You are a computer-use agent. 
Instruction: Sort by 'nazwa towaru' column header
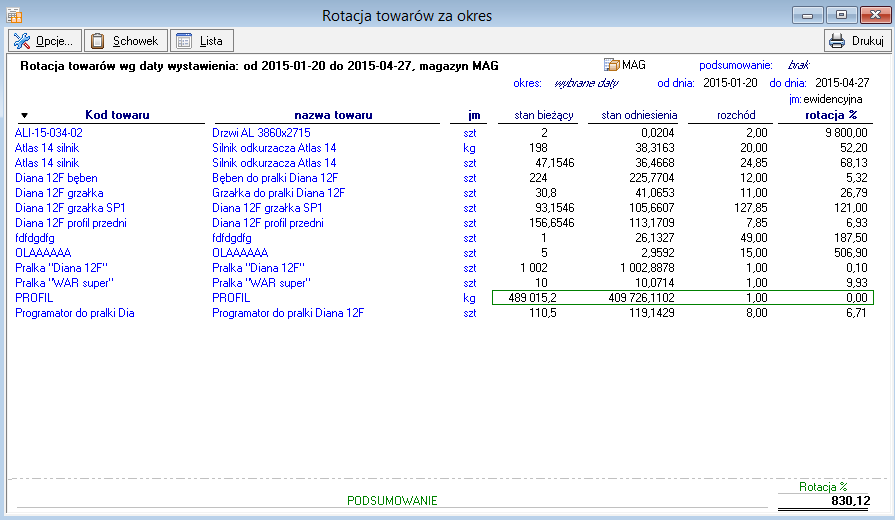pyautogui.click(x=333, y=115)
